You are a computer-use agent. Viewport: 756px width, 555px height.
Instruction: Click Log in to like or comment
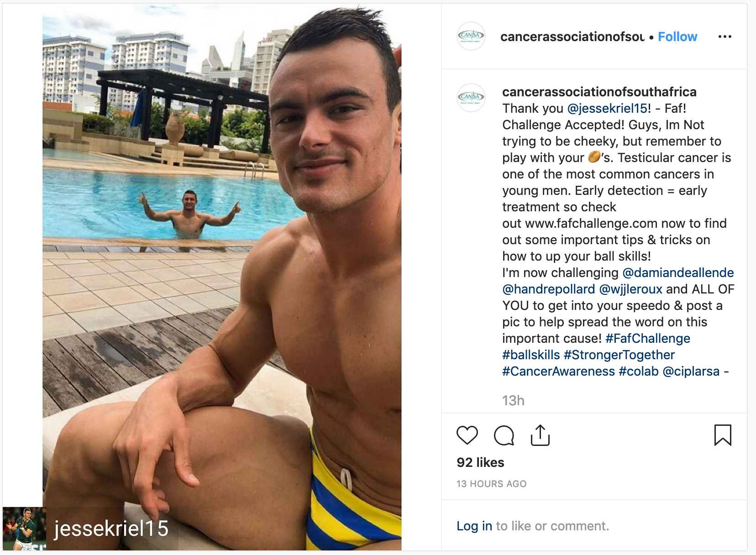tap(474, 526)
